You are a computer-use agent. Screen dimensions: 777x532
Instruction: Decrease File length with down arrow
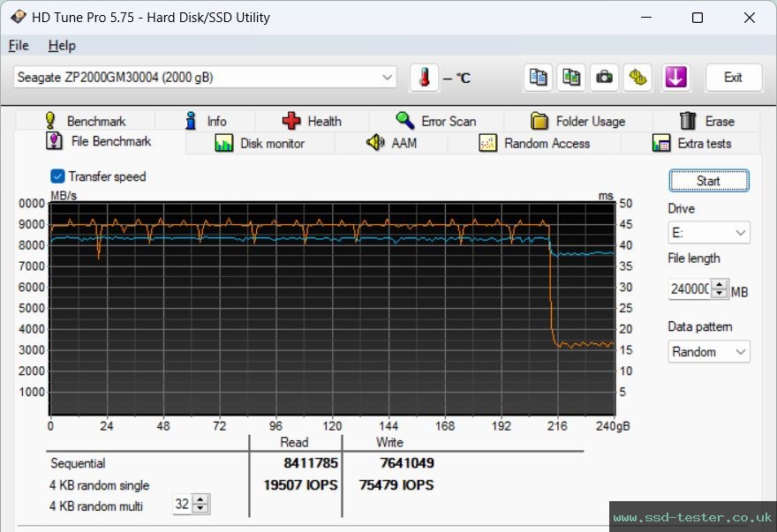pyautogui.click(x=720, y=293)
